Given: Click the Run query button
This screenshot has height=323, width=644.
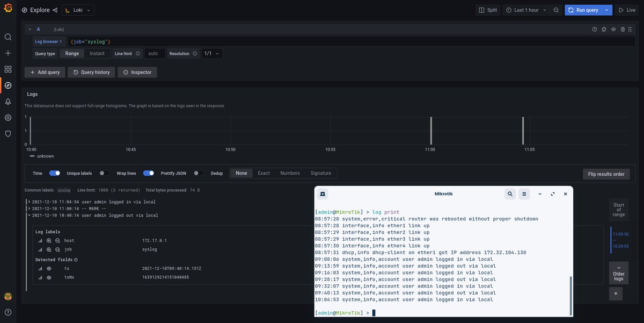Looking at the screenshot, I should (x=583, y=10).
